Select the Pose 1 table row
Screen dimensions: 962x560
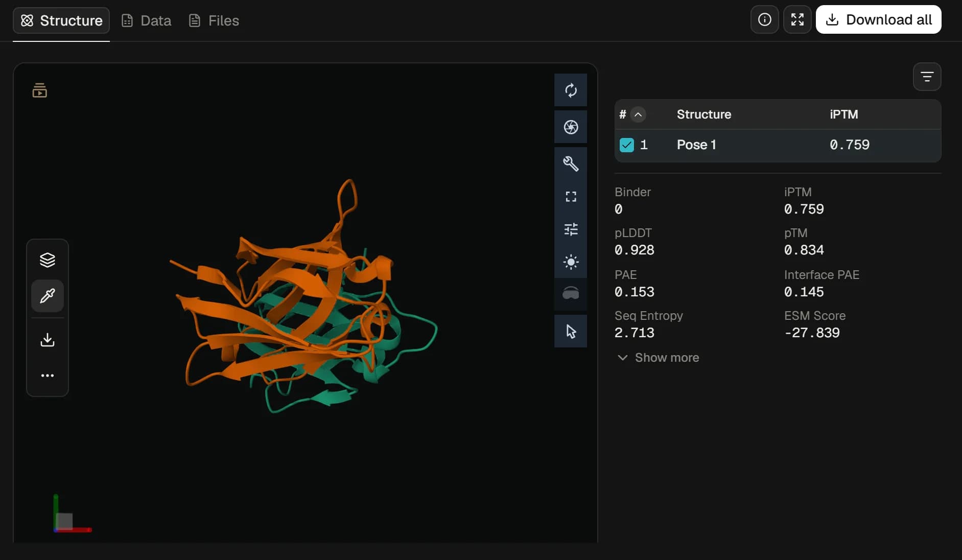(778, 145)
